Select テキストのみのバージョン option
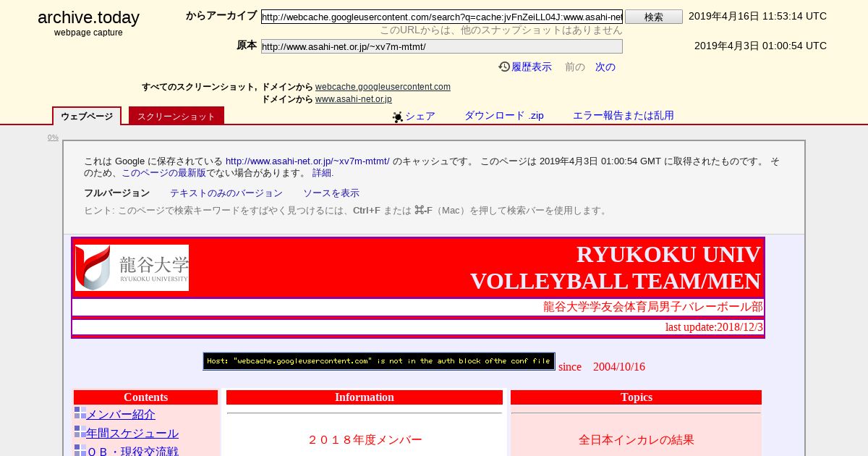 point(226,193)
